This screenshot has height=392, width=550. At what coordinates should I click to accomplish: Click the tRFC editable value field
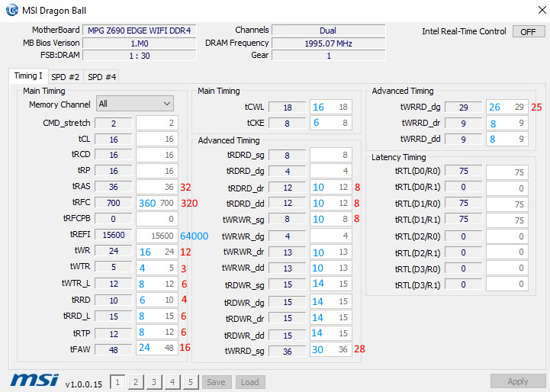coord(157,203)
